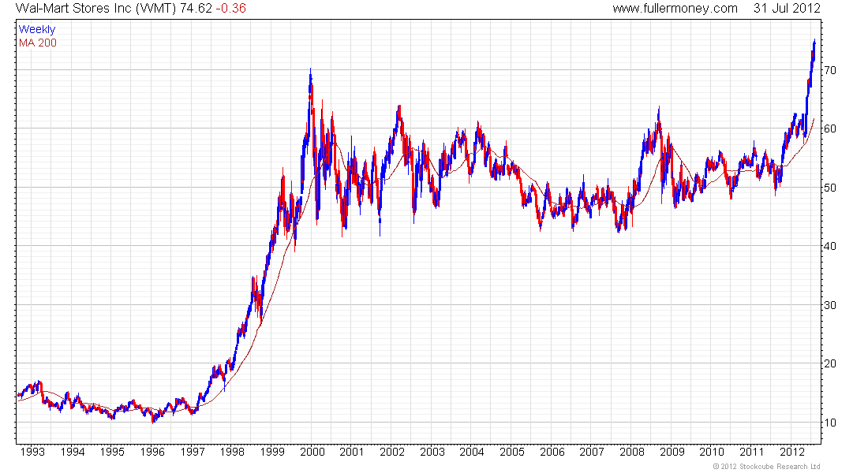Screen dimensions: 868x473
Task: Click the 2000 year label on x-axis
Action: pyautogui.click(x=312, y=452)
